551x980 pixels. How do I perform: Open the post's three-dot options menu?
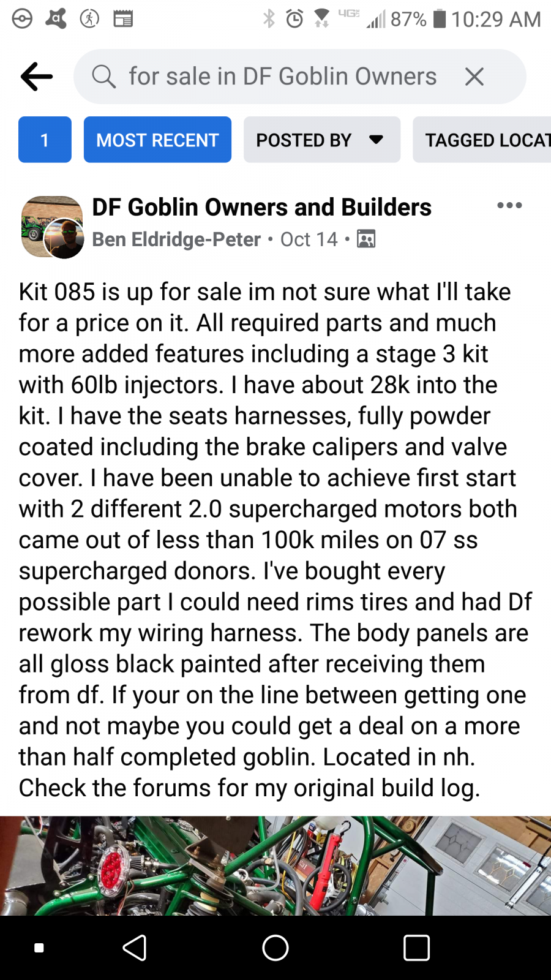click(509, 206)
